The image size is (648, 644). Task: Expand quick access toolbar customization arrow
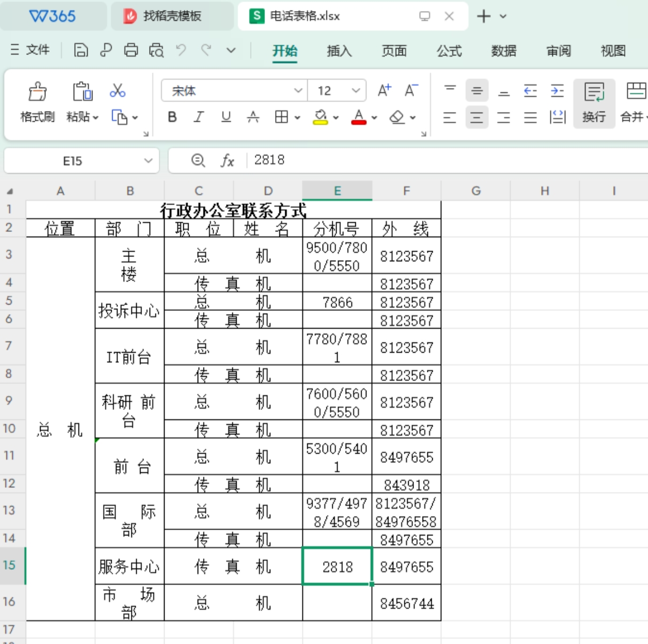231,50
